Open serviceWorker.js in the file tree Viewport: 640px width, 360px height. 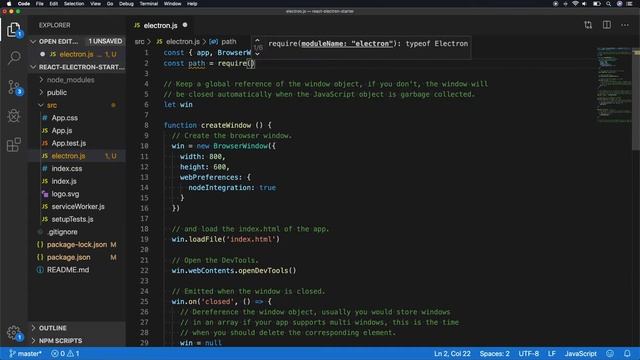pos(78,206)
